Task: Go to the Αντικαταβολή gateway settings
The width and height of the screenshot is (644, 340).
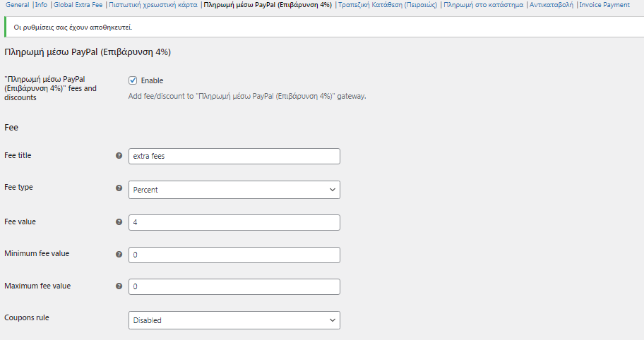Action: click(x=551, y=5)
